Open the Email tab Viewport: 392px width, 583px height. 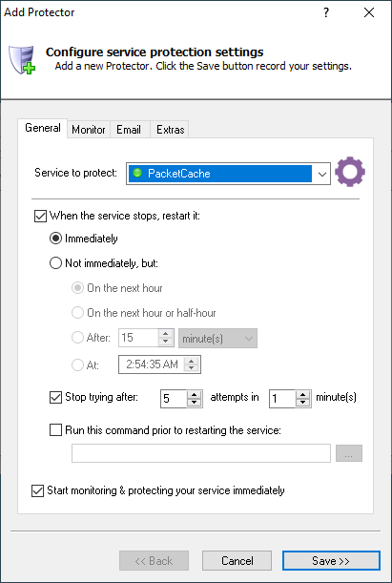click(x=129, y=130)
